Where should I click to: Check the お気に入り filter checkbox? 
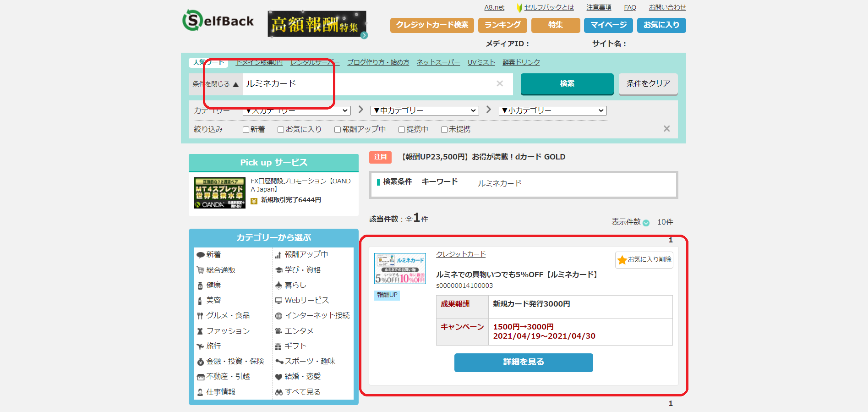tap(281, 130)
